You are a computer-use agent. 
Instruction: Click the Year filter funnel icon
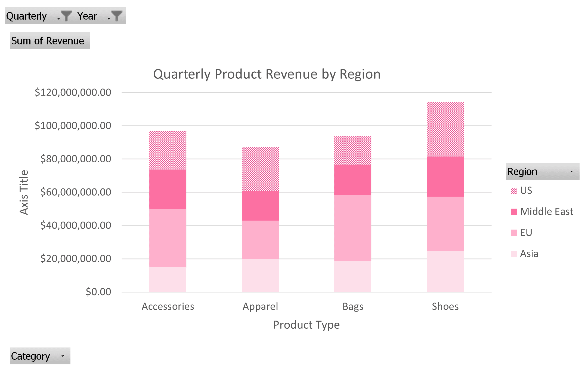tap(117, 16)
